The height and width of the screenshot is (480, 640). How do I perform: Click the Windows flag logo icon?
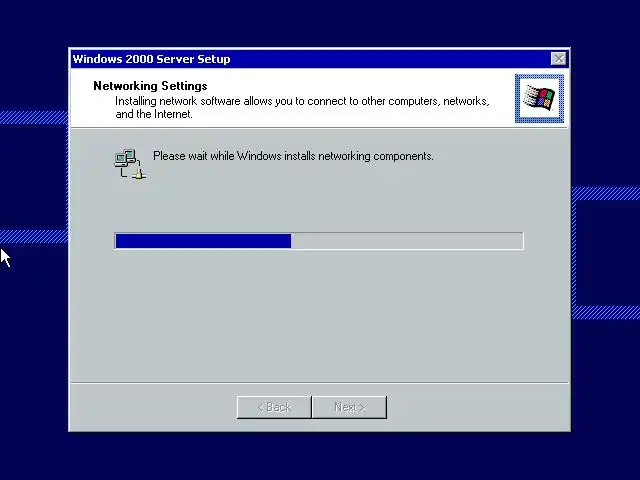[539, 98]
